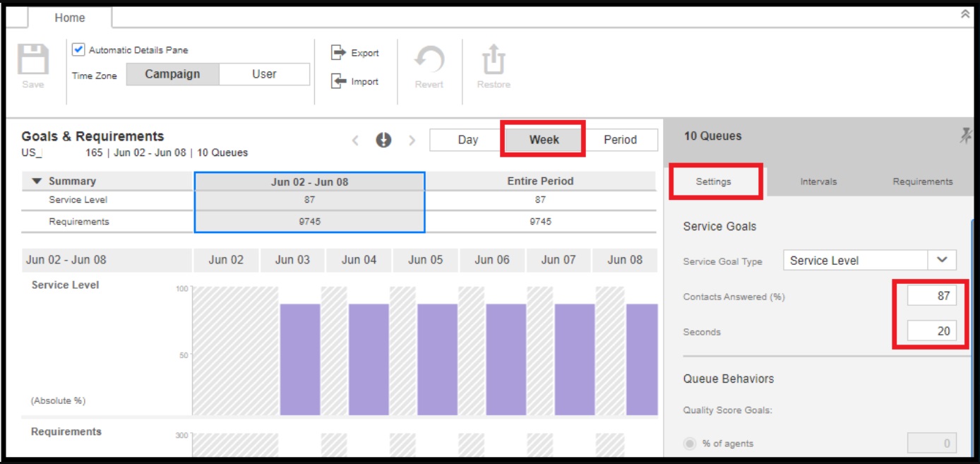This screenshot has width=980, height=464.
Task: Collapse the ribbon with double chevron
Action: [965, 14]
